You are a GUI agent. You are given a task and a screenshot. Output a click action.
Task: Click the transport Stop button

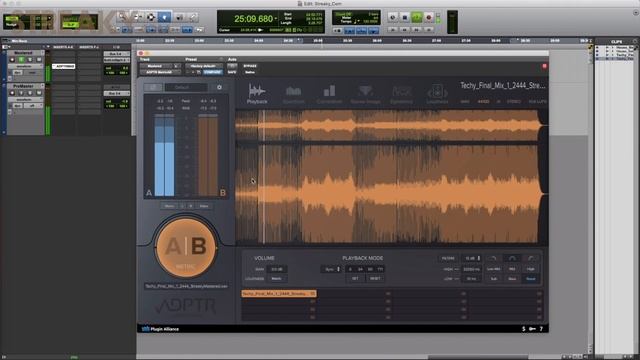click(x=404, y=17)
